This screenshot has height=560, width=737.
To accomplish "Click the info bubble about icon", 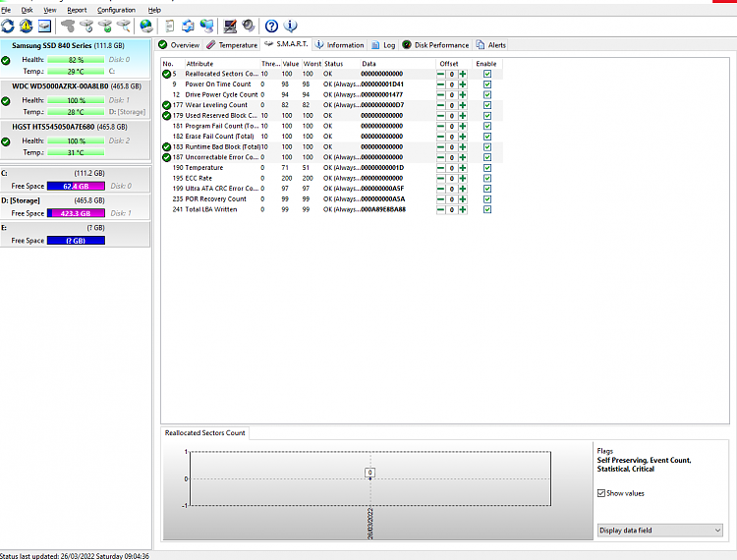I will (x=291, y=26).
